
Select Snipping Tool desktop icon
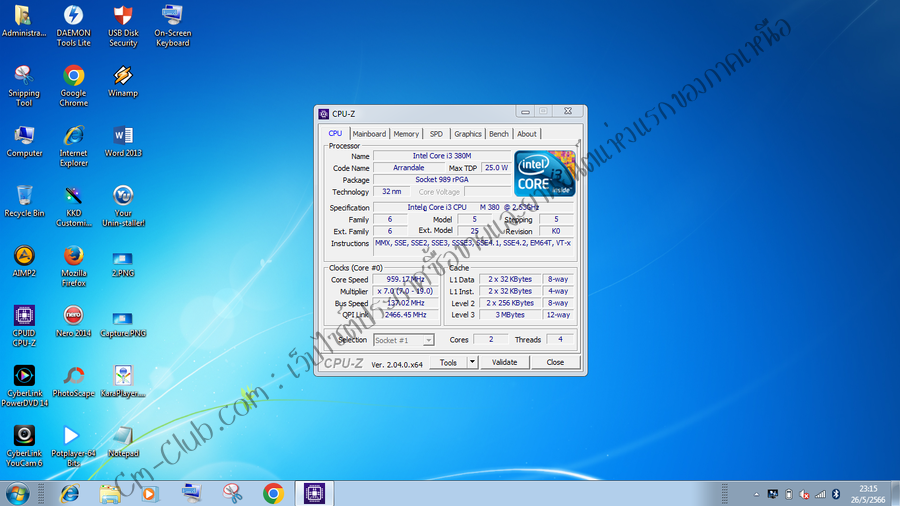point(24,86)
